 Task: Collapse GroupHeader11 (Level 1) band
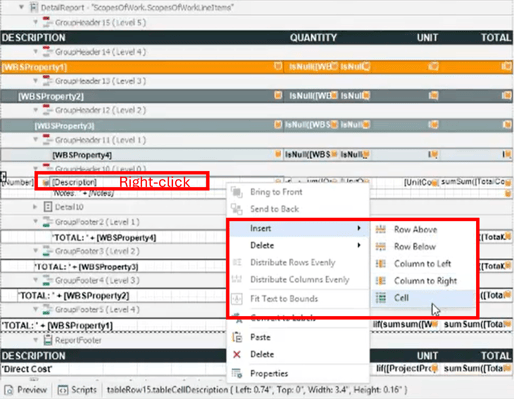pos(35,140)
